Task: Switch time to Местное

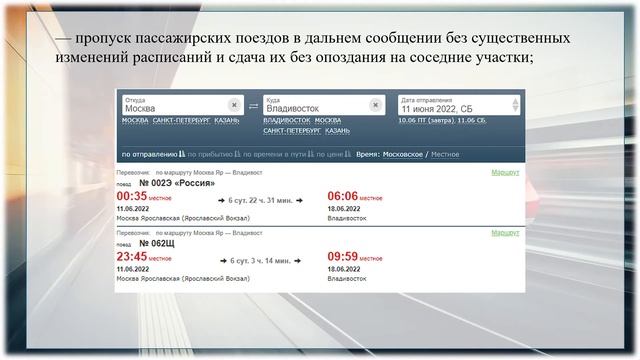Action: coord(445,154)
